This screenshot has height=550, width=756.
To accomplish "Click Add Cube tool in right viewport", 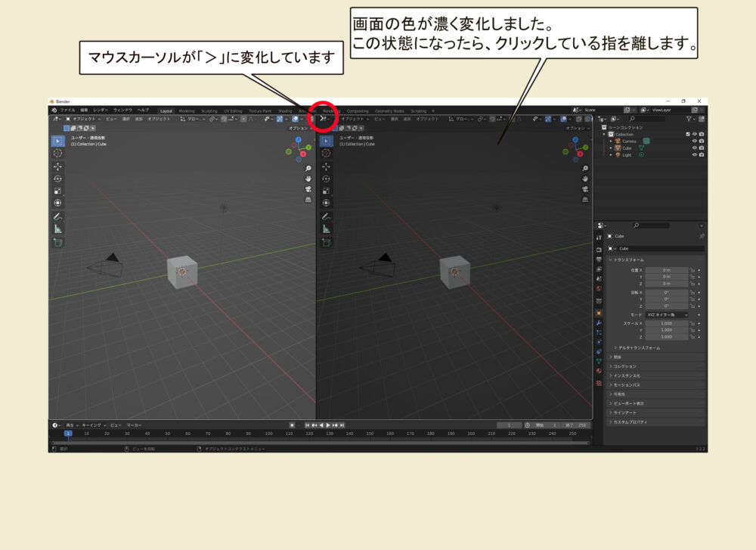I will tap(327, 242).
